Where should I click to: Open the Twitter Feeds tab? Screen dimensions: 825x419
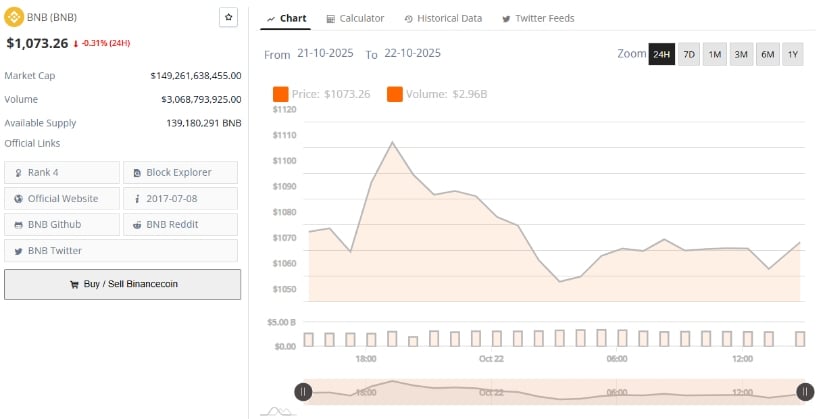[538, 18]
